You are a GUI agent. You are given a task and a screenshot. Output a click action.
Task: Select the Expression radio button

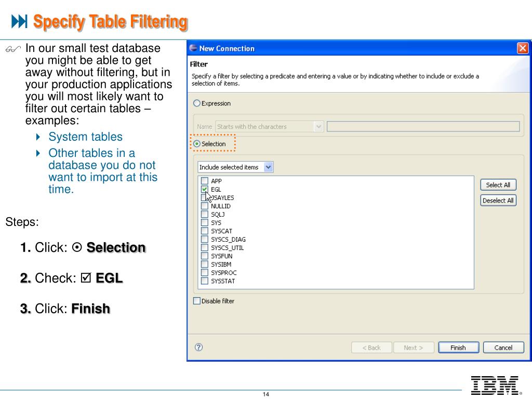pos(196,103)
